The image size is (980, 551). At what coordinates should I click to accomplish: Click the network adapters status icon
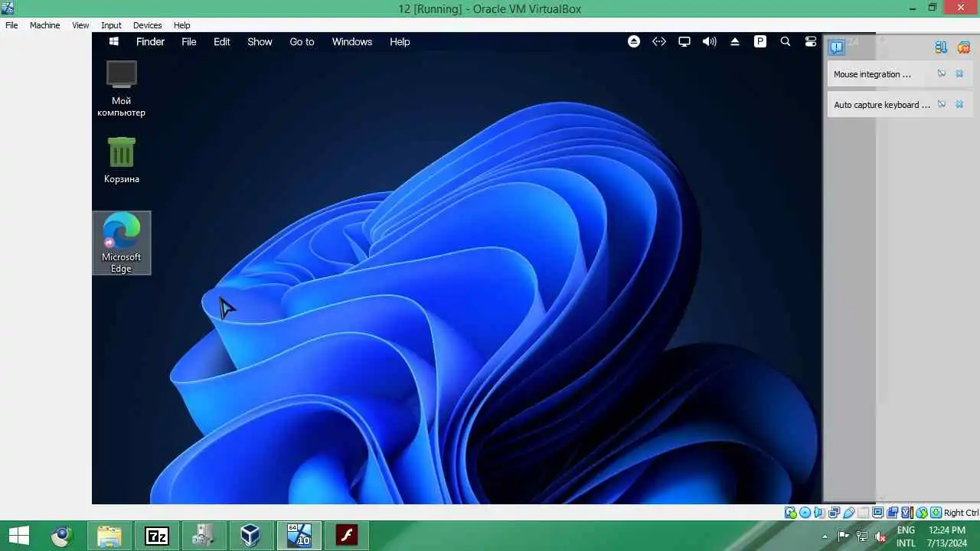[x=834, y=513]
